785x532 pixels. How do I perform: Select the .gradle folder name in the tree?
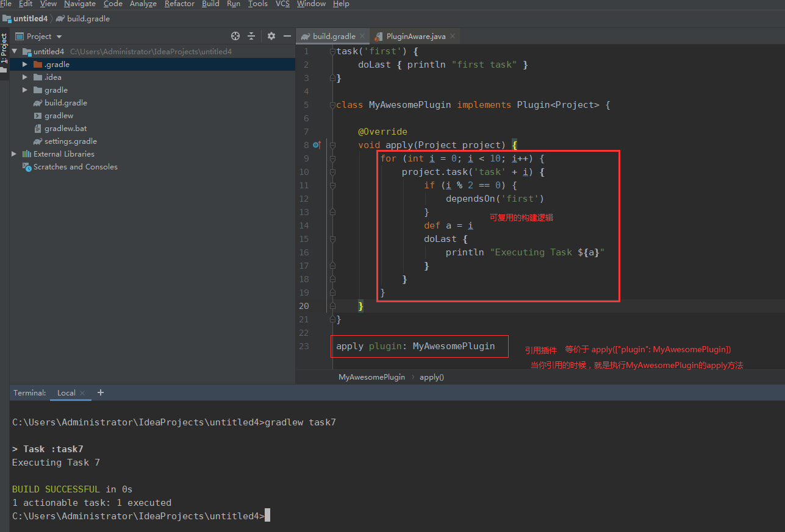[57, 65]
